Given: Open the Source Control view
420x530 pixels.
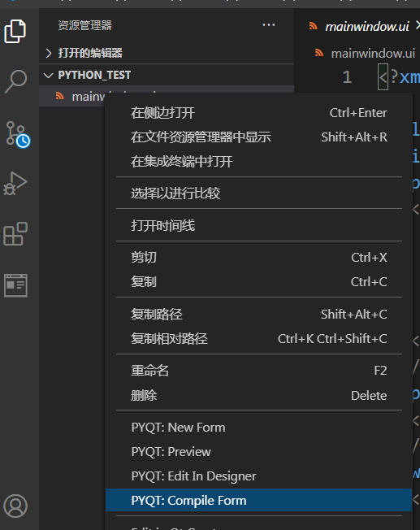Looking at the screenshot, I should click(x=18, y=134).
